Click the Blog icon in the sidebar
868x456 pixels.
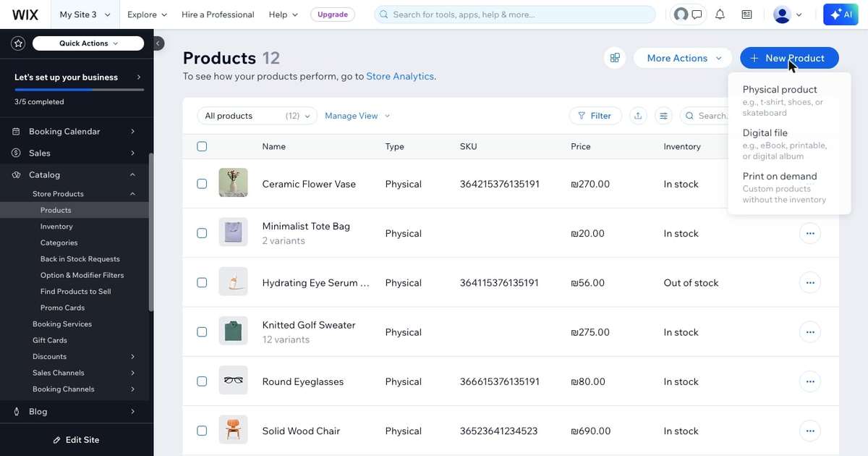[17, 411]
